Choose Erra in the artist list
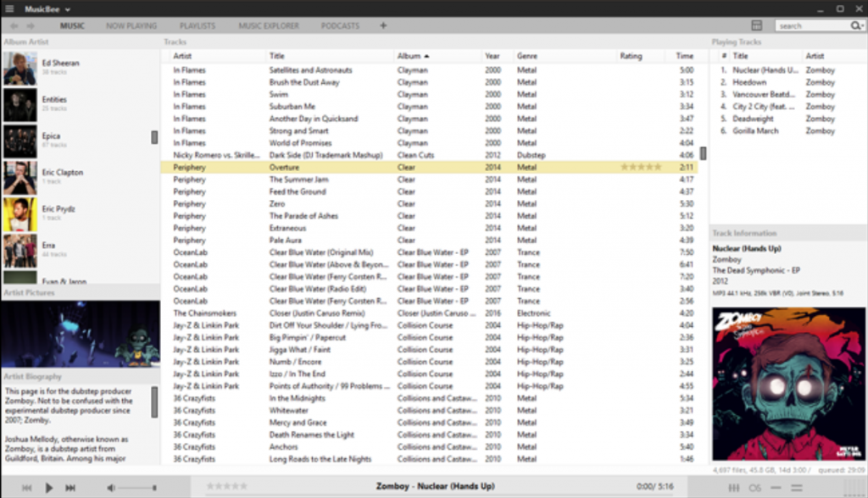Screen dimensions: 868x498 coord(48,245)
